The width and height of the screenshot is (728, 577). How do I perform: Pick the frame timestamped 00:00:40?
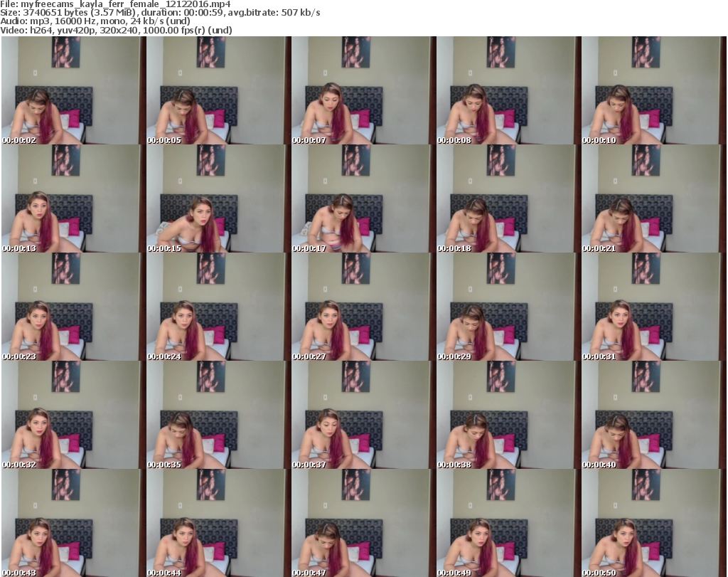point(654,415)
